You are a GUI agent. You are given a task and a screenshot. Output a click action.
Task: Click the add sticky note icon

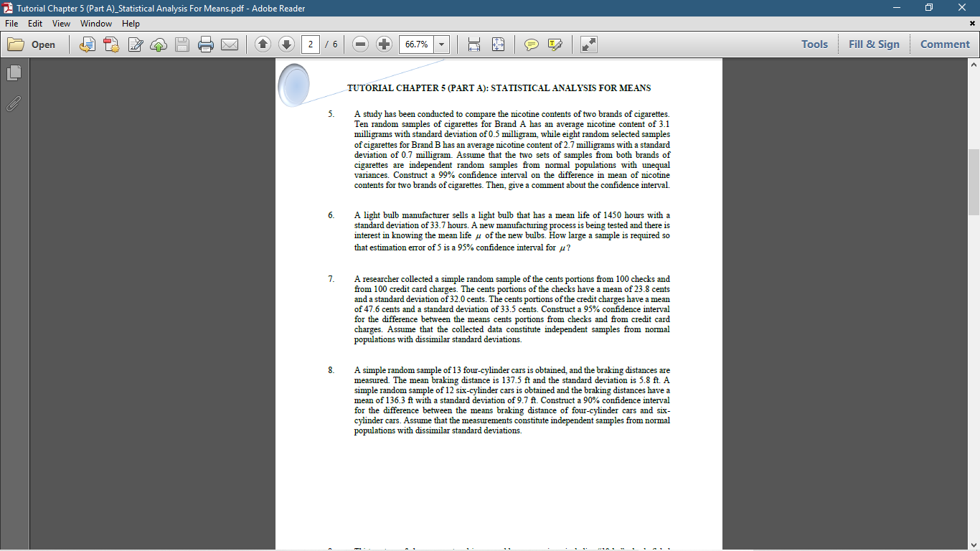pos(531,44)
